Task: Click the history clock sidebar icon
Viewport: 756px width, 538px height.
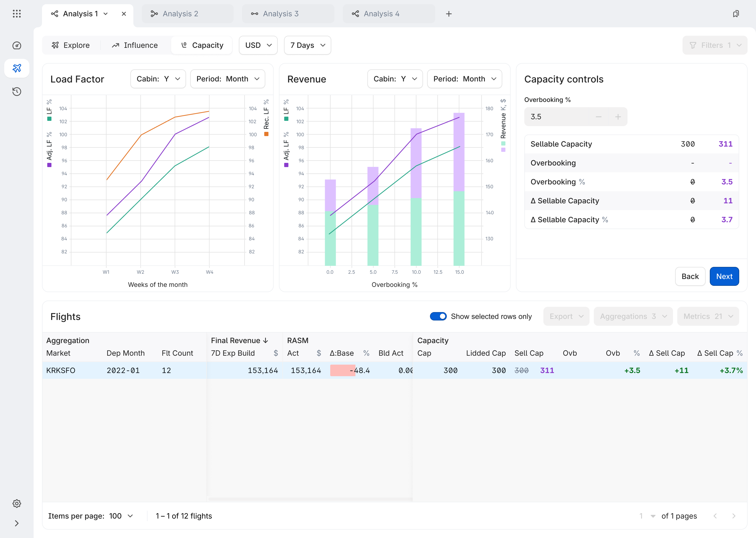Action: (x=17, y=91)
